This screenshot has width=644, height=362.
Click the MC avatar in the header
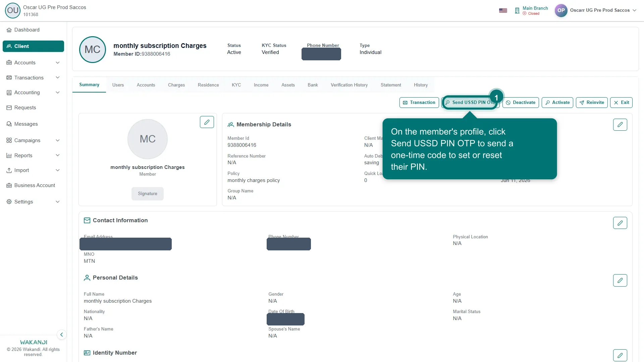[x=93, y=50]
